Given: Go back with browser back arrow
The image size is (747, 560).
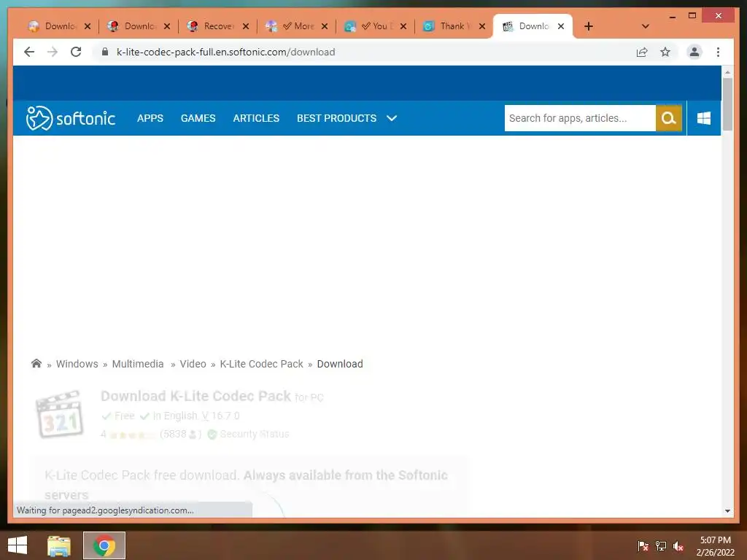Looking at the screenshot, I should click(29, 52).
